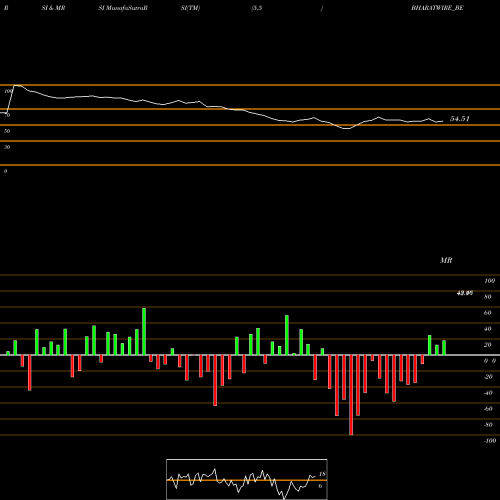This screenshot has width=500, height=500.
Task: Click the longest red MR bar
Action: [x=351, y=395]
